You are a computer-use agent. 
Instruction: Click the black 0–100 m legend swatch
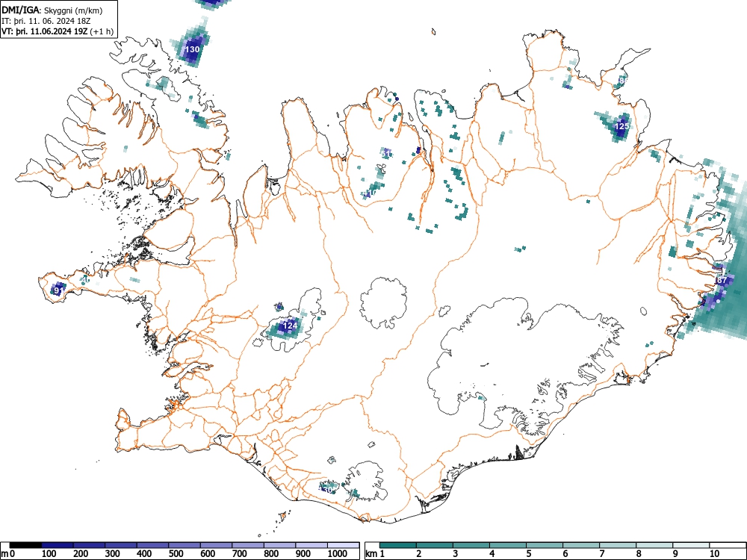pos(25,545)
